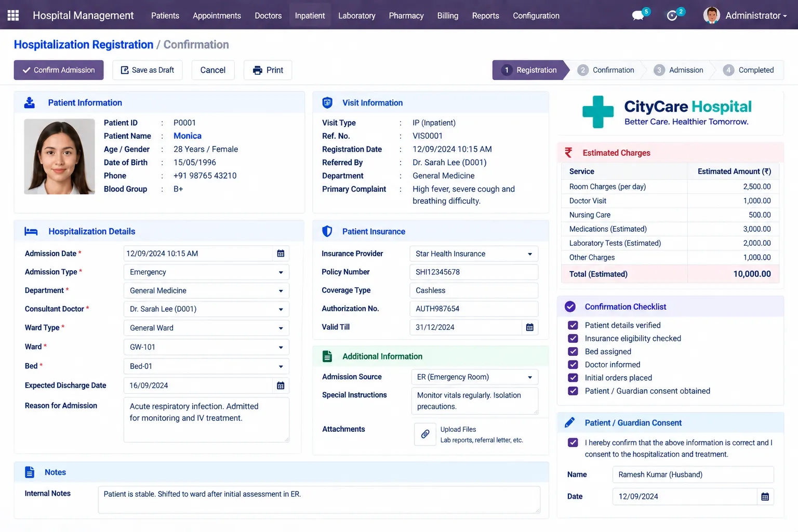
Task: Uncheck Patient details verified
Action: click(x=573, y=325)
